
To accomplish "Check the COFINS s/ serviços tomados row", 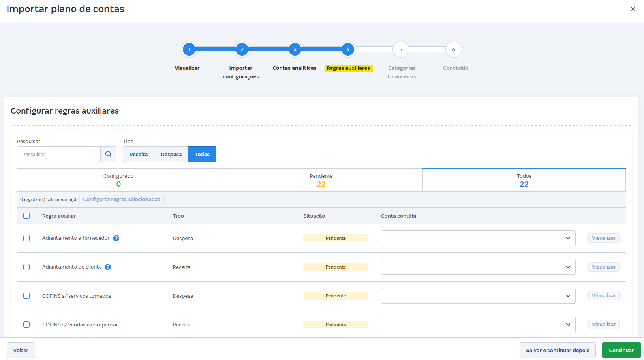I will pyautogui.click(x=26, y=296).
